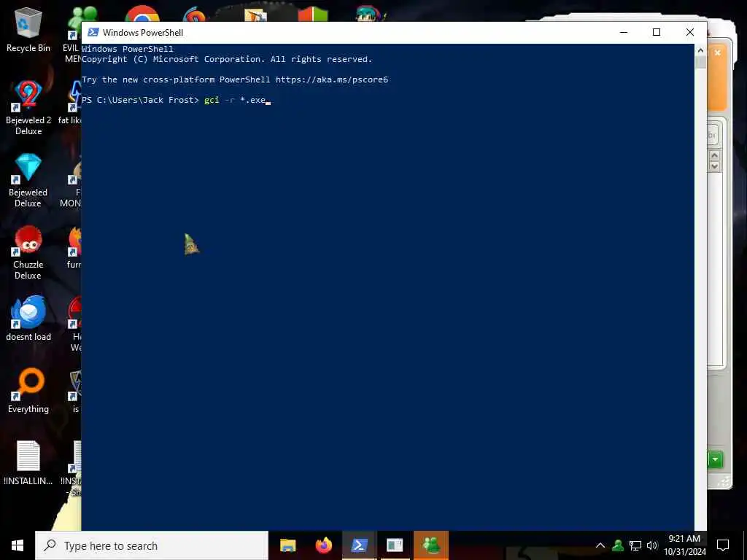Screen dimensions: 747x560
Task: Select the Chuzzle Deluxe desktop shortcut
Action: pyautogui.click(x=28, y=252)
